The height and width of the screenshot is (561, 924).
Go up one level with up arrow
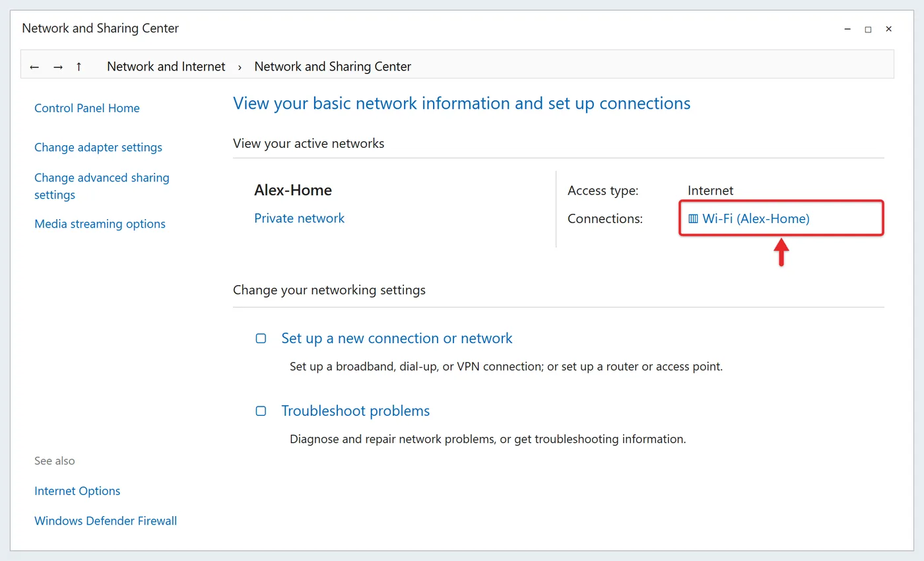tap(79, 67)
